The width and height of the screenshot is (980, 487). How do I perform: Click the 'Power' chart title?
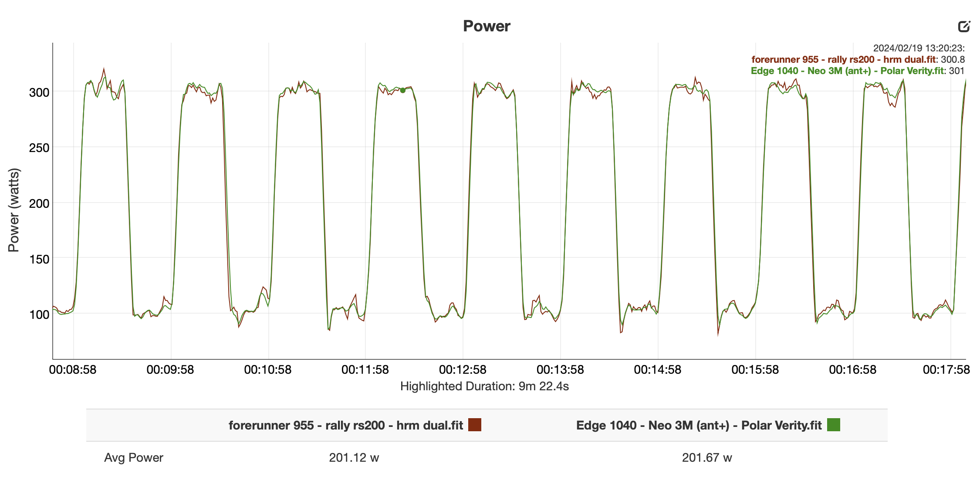[487, 26]
